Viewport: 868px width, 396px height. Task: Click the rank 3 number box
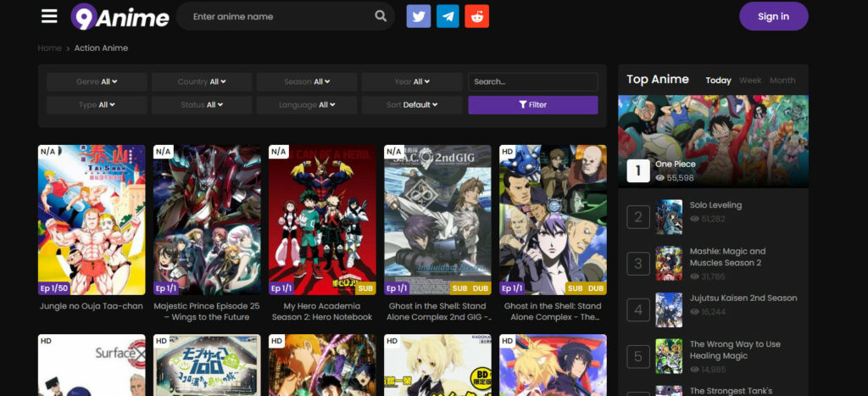[638, 264]
